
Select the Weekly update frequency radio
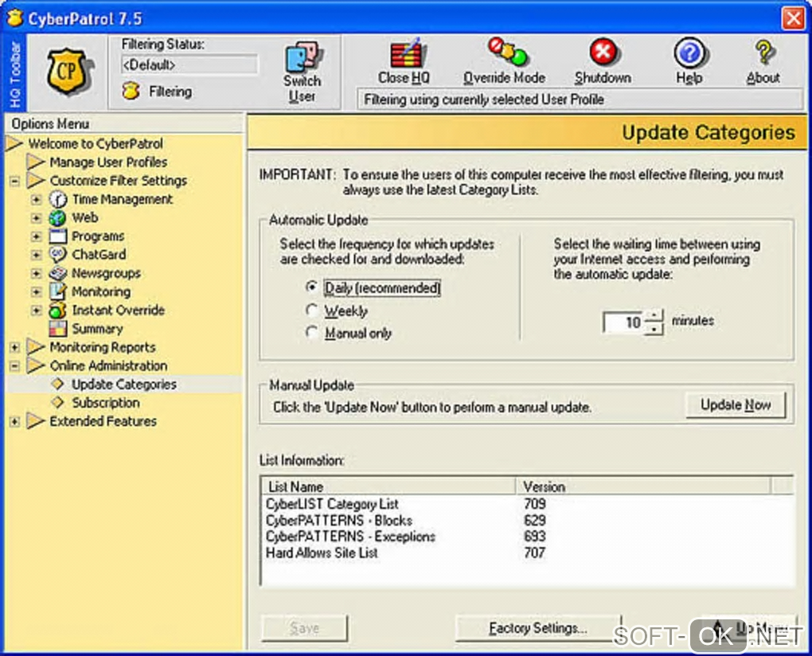(311, 310)
